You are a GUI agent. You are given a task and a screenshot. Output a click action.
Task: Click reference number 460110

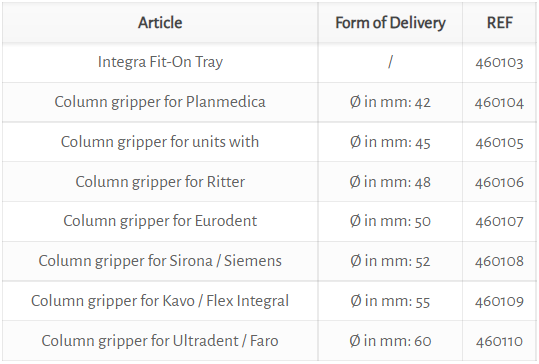(499, 341)
